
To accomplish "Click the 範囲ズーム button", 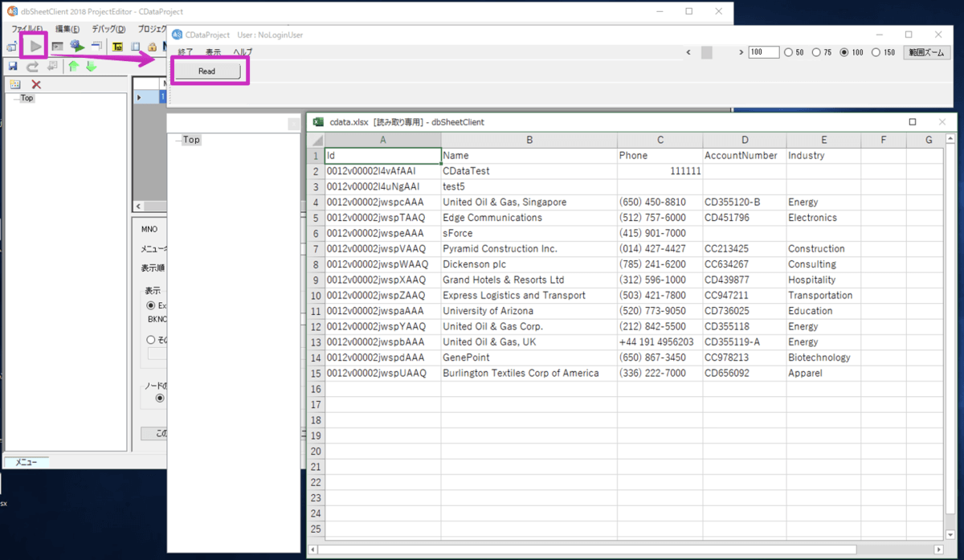I will tap(927, 53).
